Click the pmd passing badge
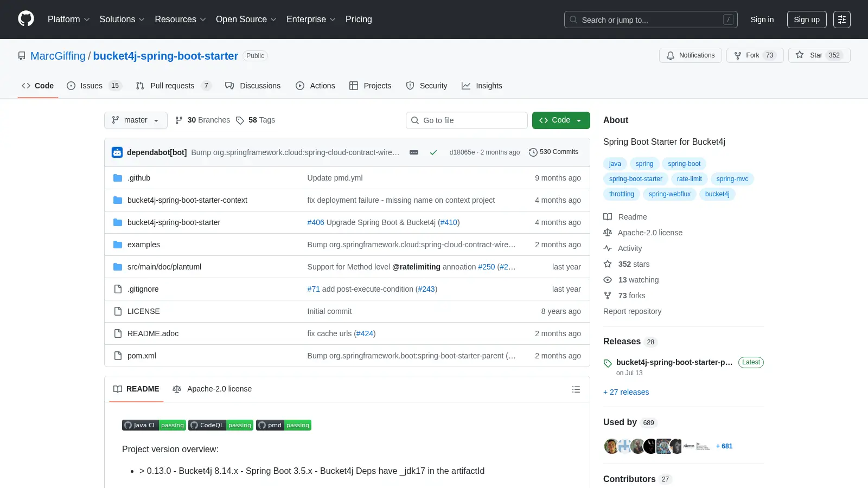 [x=284, y=425]
